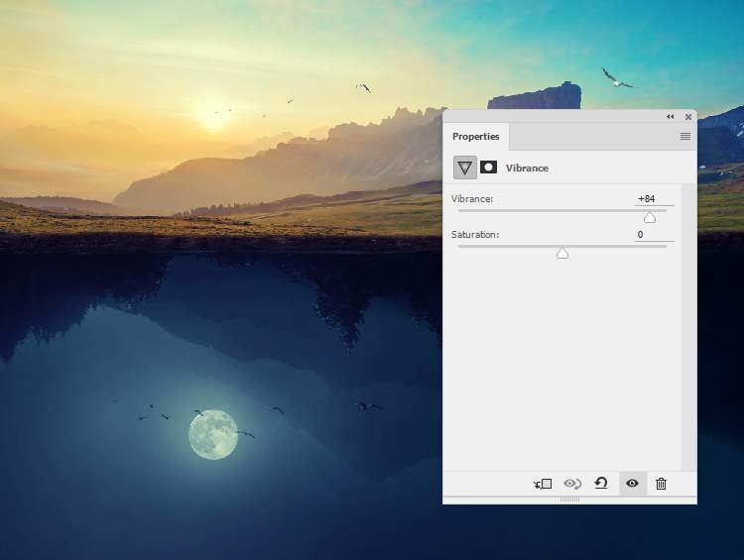Reset adjustment to defaults
Viewport: 744px width, 560px height.
point(600,484)
